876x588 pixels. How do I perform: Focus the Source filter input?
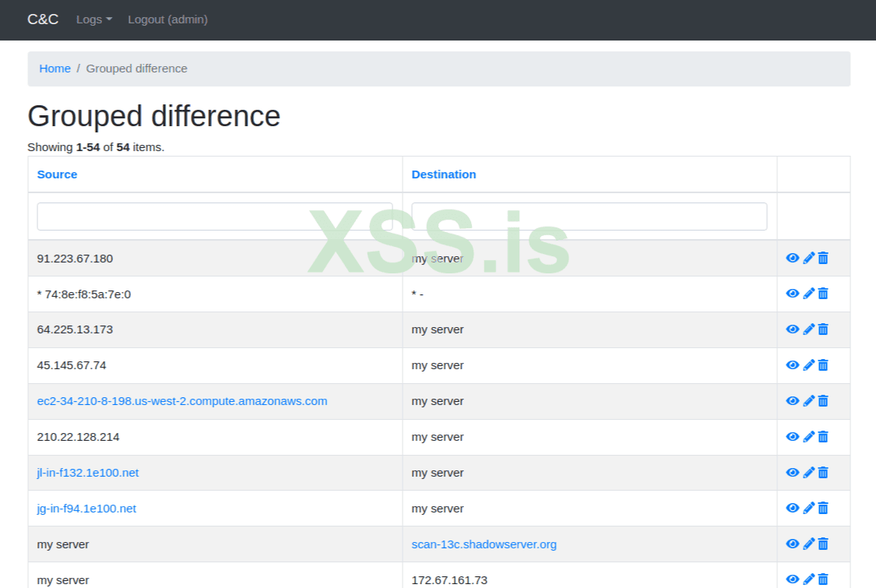click(215, 217)
